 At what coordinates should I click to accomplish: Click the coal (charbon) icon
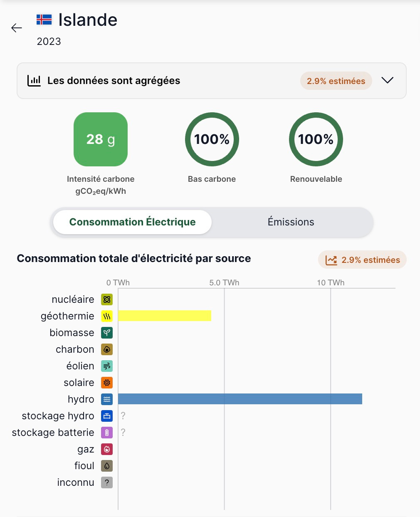107,349
